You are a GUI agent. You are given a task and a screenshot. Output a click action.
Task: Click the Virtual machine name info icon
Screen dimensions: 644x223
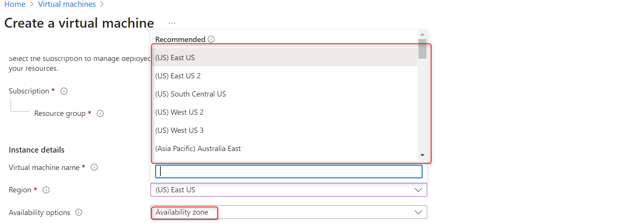pyautogui.click(x=94, y=167)
